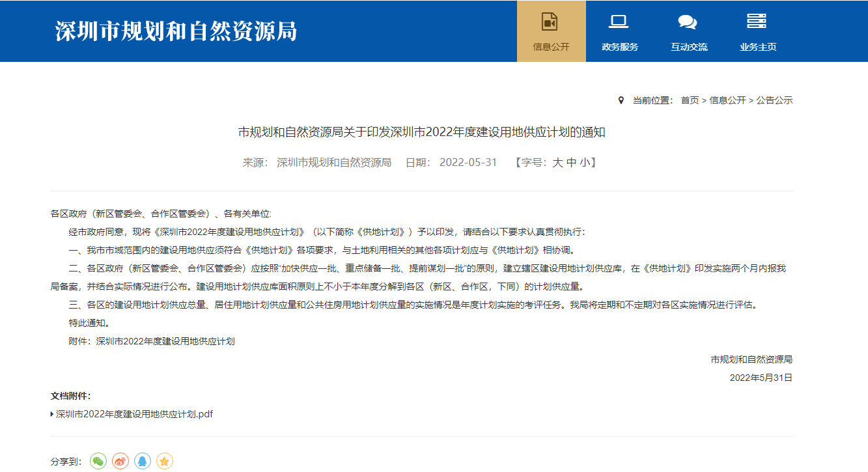Open the 业务主页 navigation tab label
Image resolution: width=868 pixels, height=472 pixels.
pyautogui.click(x=758, y=47)
